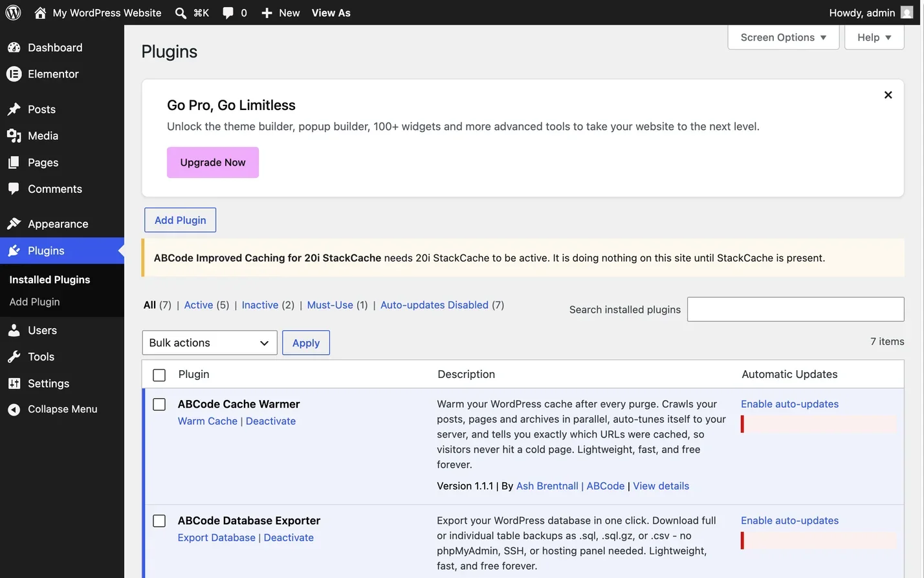Sort by the Plugin column header
This screenshot has width=924, height=578.
pos(193,374)
